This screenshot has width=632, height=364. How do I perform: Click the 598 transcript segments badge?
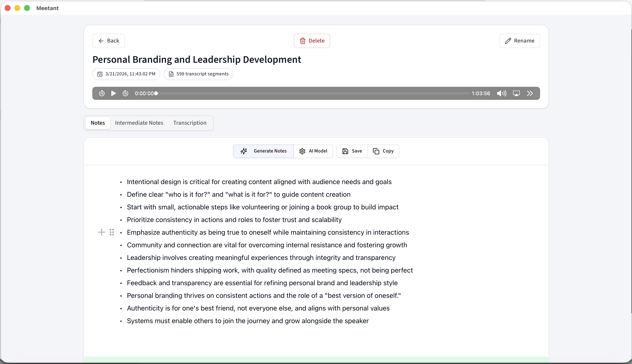198,74
